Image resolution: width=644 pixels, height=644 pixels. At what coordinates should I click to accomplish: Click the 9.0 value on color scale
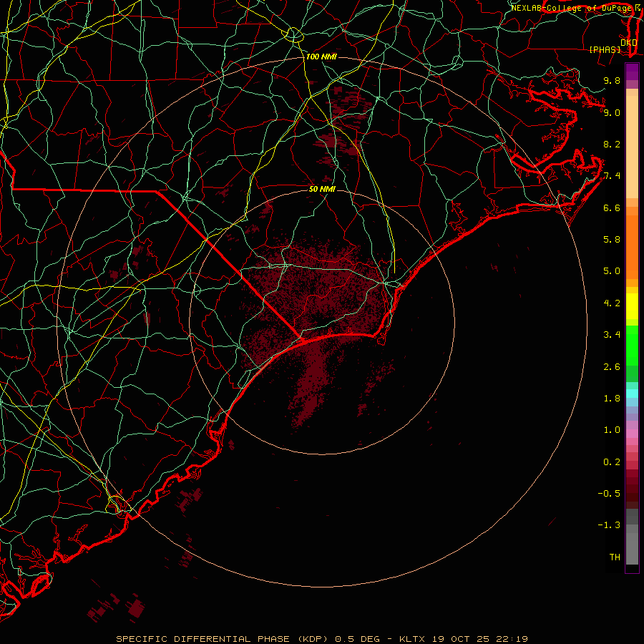point(612,112)
